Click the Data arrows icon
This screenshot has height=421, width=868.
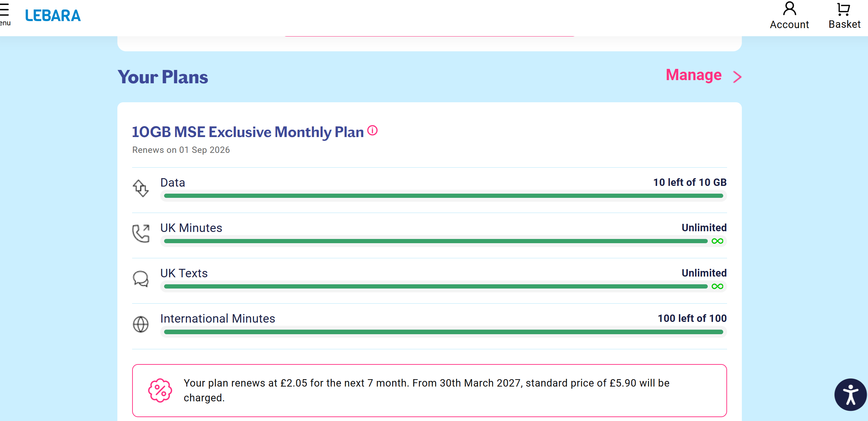click(141, 188)
